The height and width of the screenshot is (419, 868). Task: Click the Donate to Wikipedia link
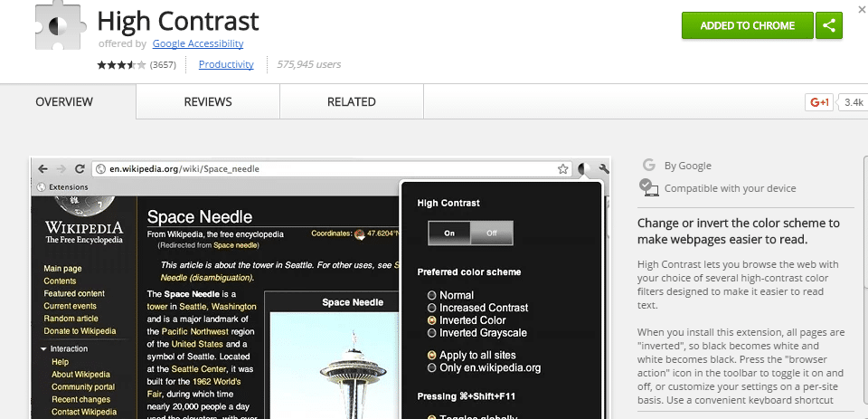(80, 331)
